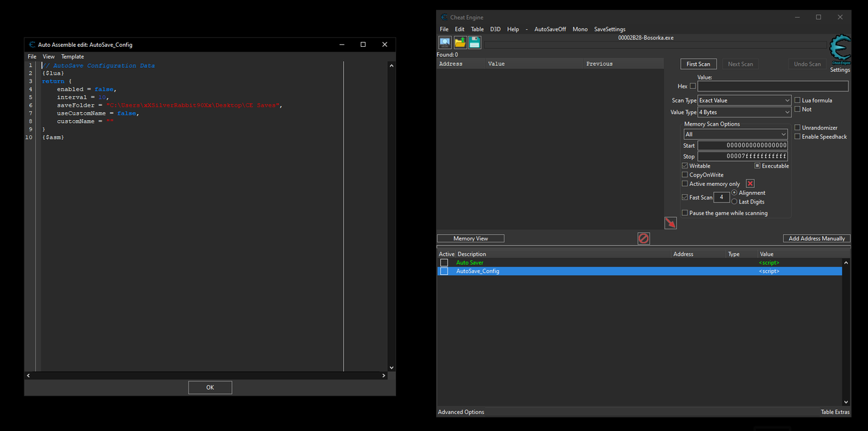Screen dimensions: 868x431
Task: Open the D3D menu
Action: [496, 29]
